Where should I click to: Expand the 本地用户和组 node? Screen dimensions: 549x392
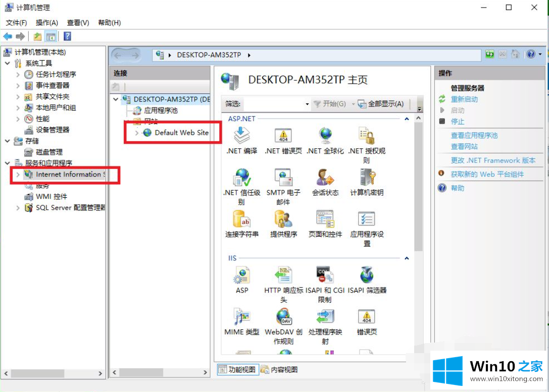(18, 107)
